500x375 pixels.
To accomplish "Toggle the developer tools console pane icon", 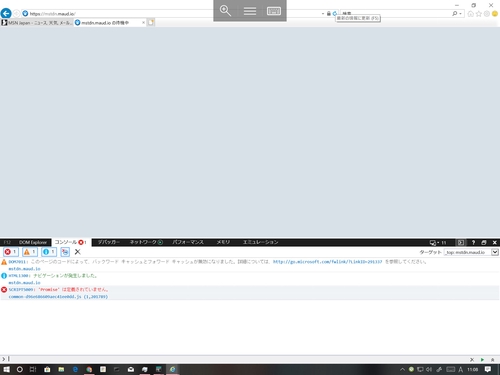I will click(461, 243).
